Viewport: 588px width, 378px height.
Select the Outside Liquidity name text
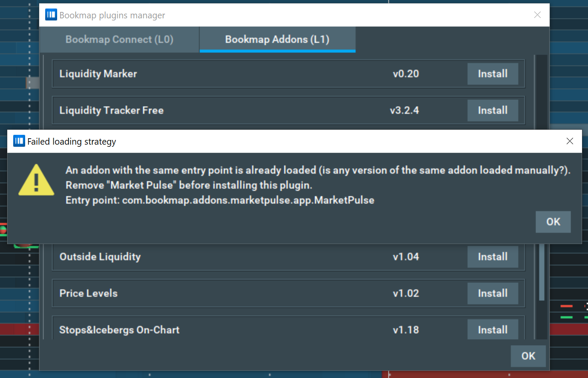coord(100,257)
